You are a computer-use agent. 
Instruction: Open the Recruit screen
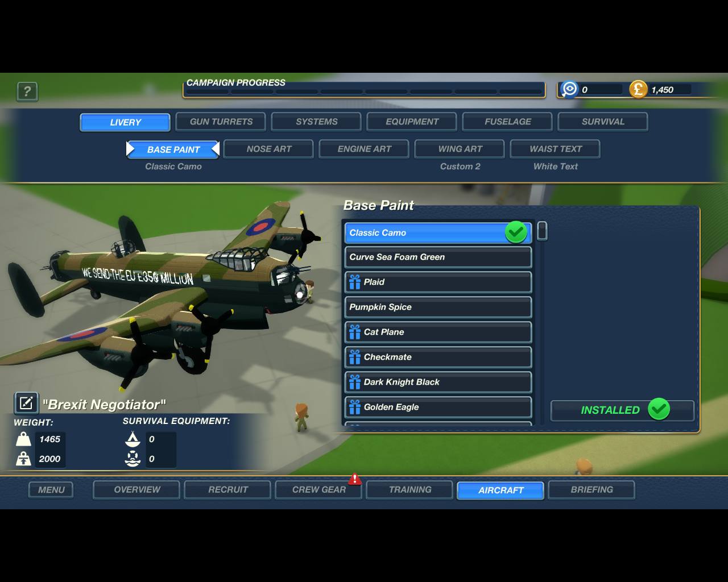[227, 490]
